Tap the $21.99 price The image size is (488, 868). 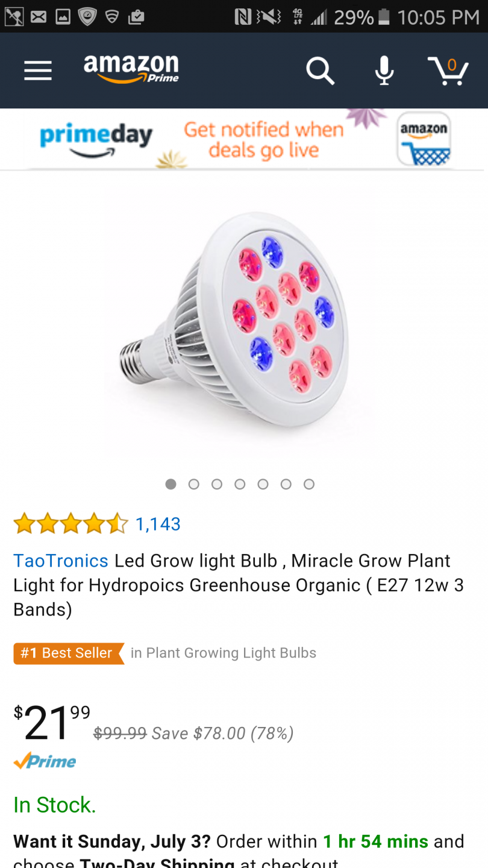pos(52,722)
